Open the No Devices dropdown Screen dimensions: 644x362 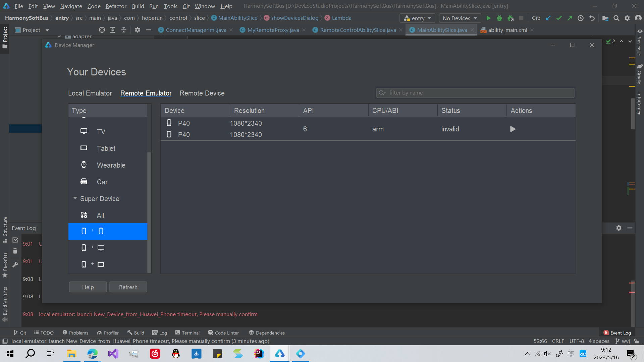(460, 18)
